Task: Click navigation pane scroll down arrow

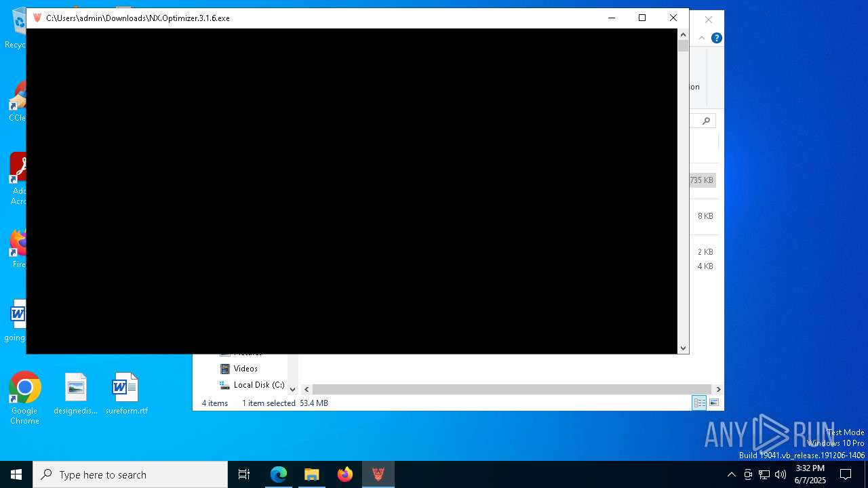Action: (x=293, y=389)
